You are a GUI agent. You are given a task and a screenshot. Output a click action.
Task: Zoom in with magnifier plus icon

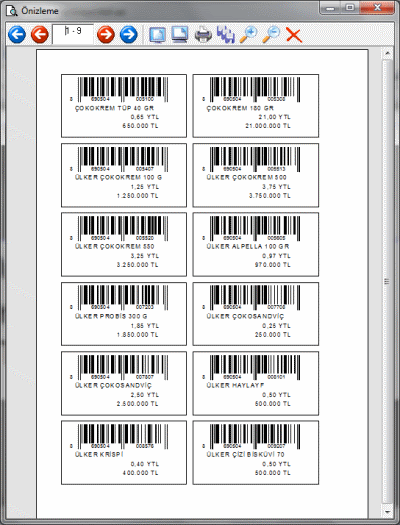[x=248, y=35]
